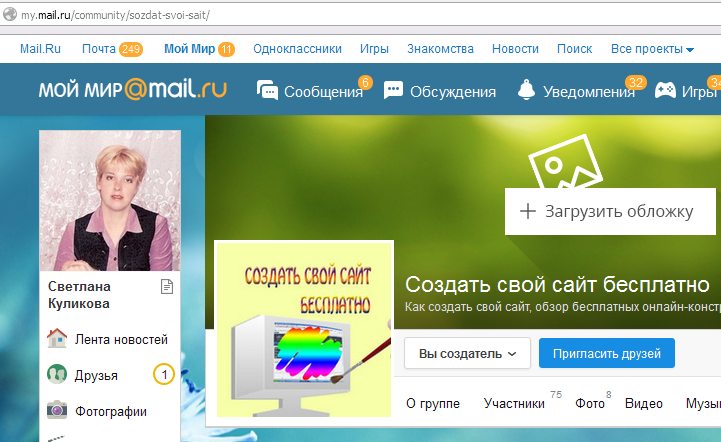Click the user profile photo
721x442 pixels.
pyautogui.click(x=110, y=201)
